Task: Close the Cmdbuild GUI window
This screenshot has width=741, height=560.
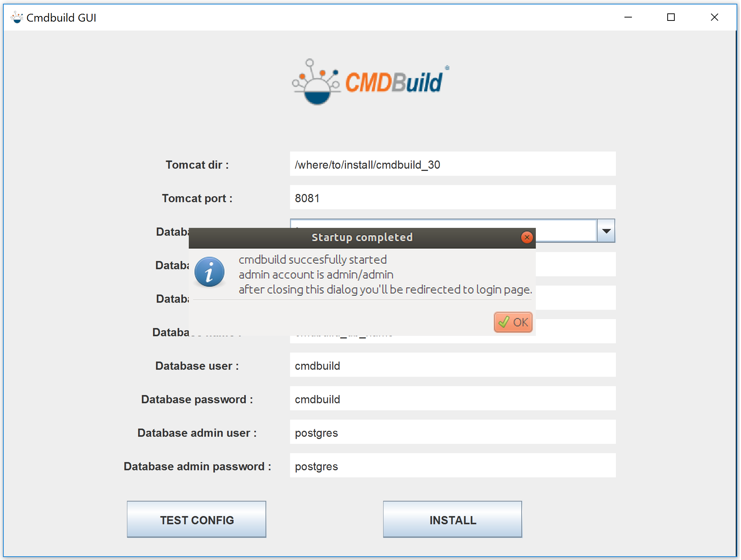Action: [714, 17]
